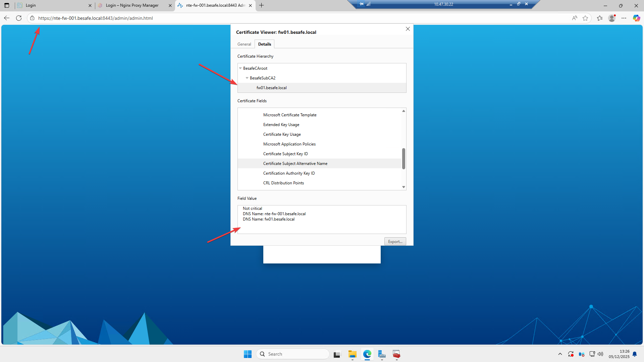Viewport: 644px width, 362px height.
Task: Select BesafeCAroot in certificate hierarchy
Action: tap(255, 68)
